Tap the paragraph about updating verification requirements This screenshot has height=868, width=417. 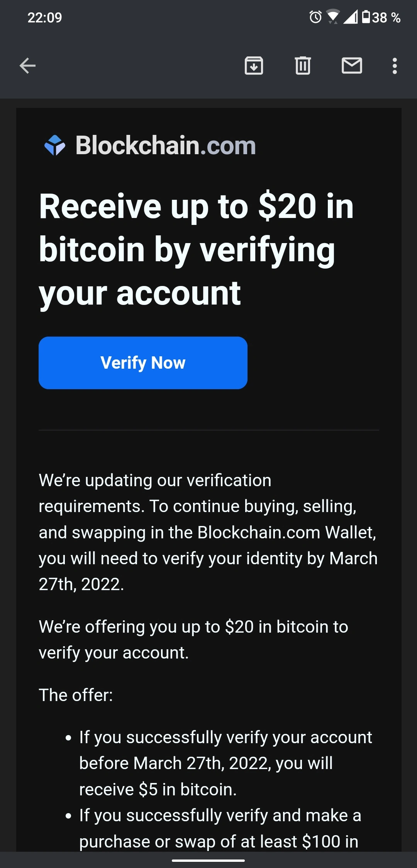208,532
